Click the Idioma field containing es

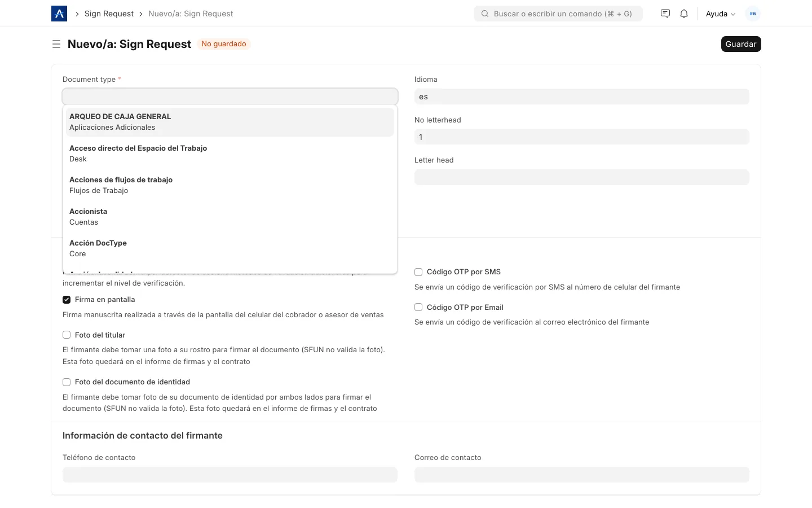tap(582, 97)
